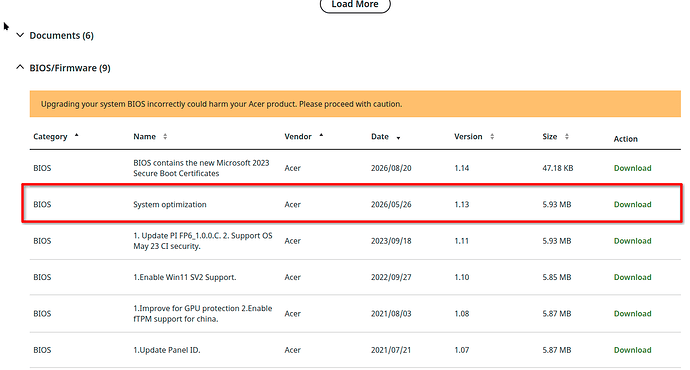Click version number 1.14

462,168
